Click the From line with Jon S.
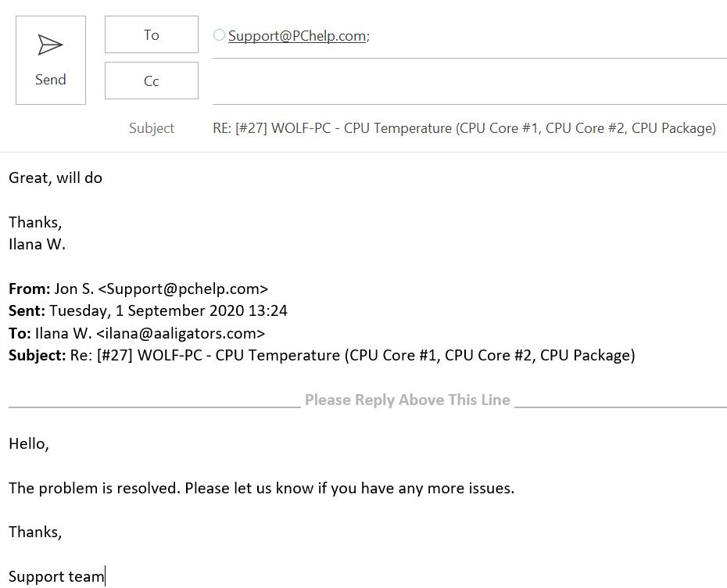This screenshot has width=727, height=588. [138, 289]
